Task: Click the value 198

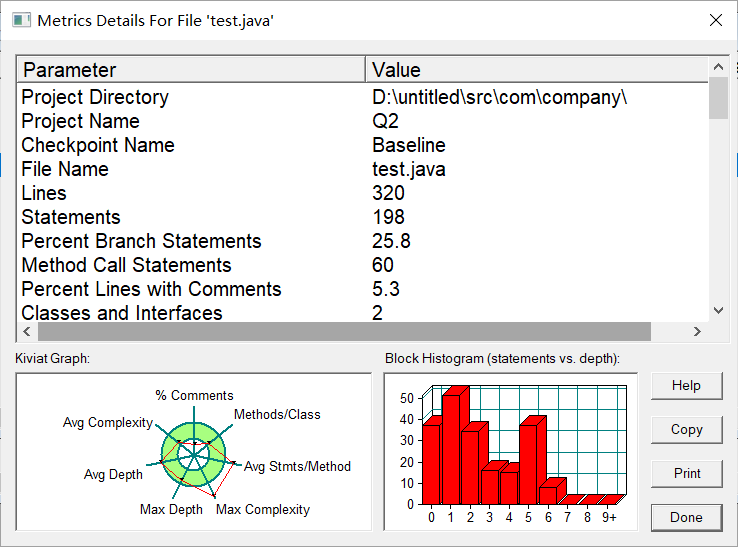Action: 388,217
